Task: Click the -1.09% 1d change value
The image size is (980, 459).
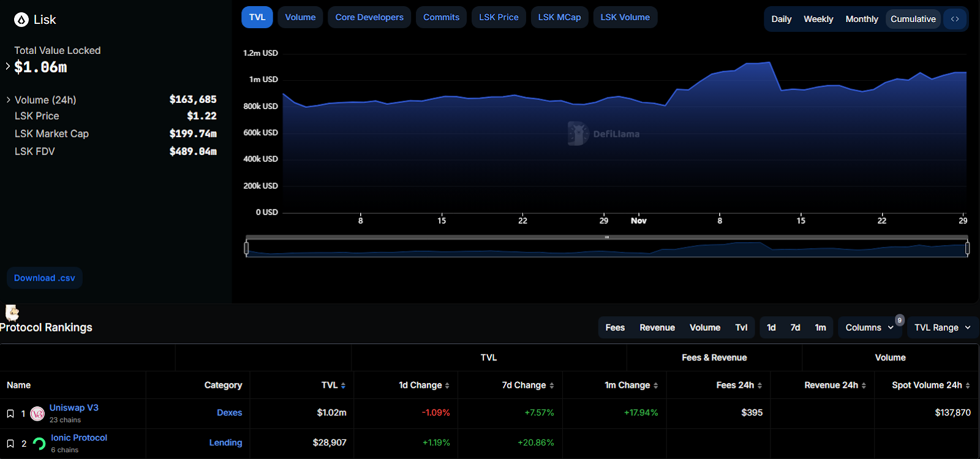Action: 435,413
